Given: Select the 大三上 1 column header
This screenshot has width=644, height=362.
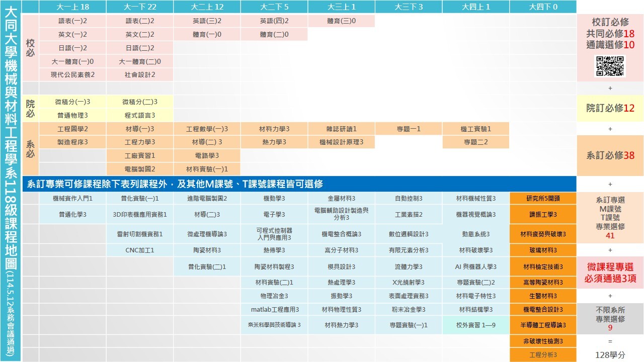Looking at the screenshot, I should coord(341,7).
